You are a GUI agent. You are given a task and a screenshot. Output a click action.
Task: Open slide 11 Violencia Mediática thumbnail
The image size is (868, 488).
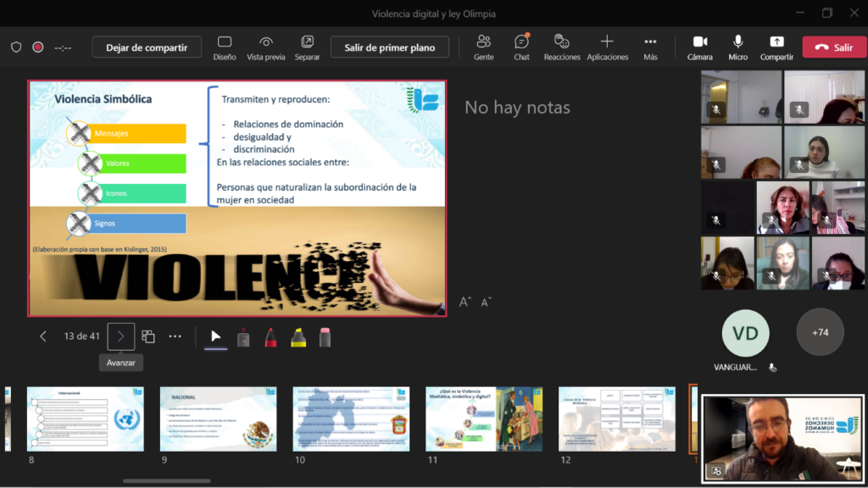(484, 419)
